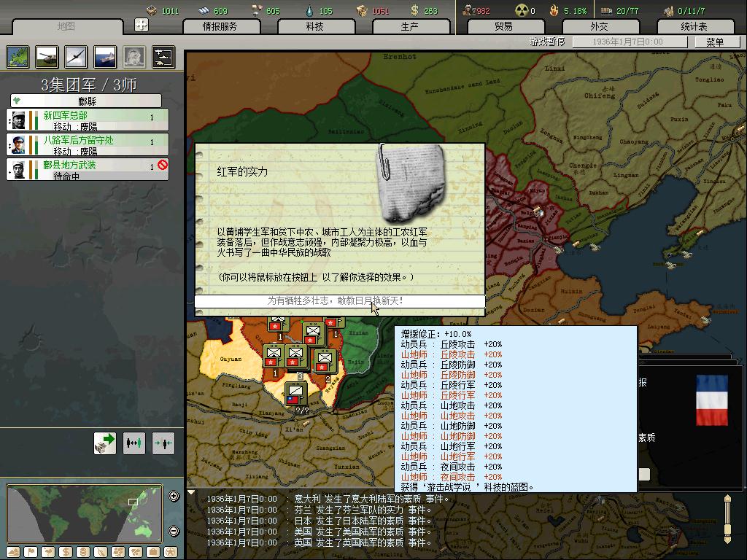Switch to political flag map mode

click(31, 552)
